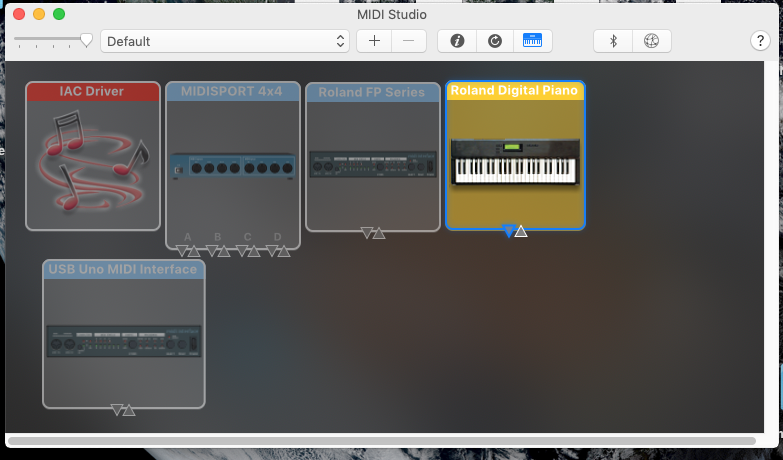Click the output port arrow of Roland FP Series
Screen dimensions: 783x460
pos(379,233)
